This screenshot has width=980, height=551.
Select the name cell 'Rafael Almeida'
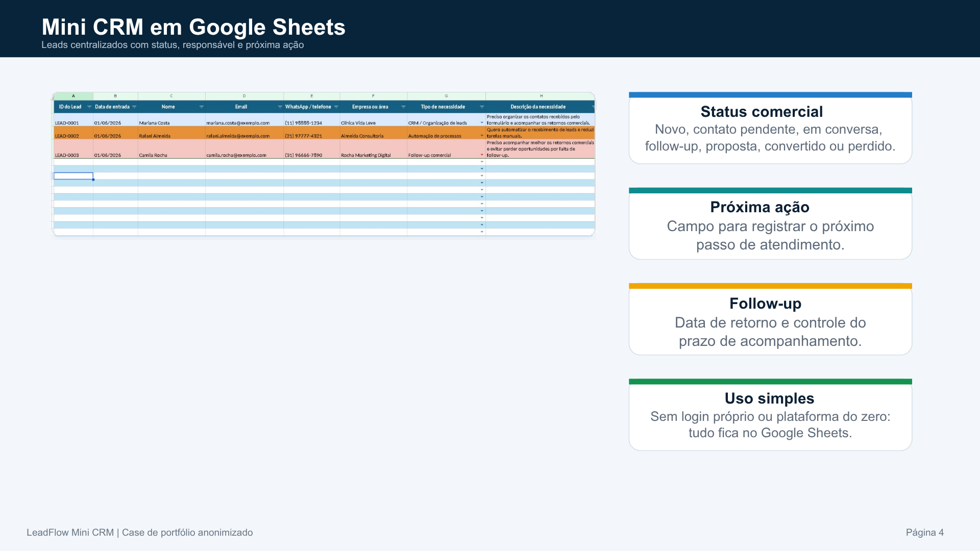[x=171, y=133]
